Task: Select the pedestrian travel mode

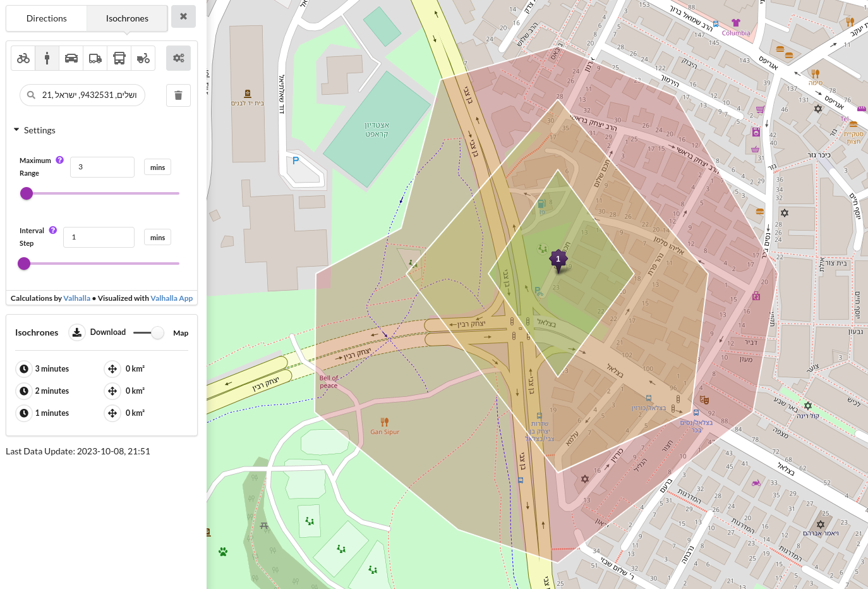Action: (47, 58)
